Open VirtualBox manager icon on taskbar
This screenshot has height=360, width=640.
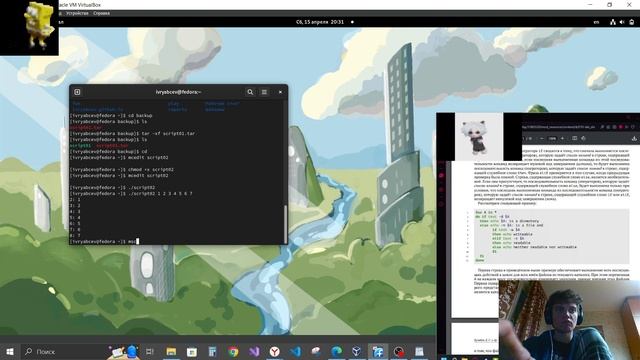[357, 351]
